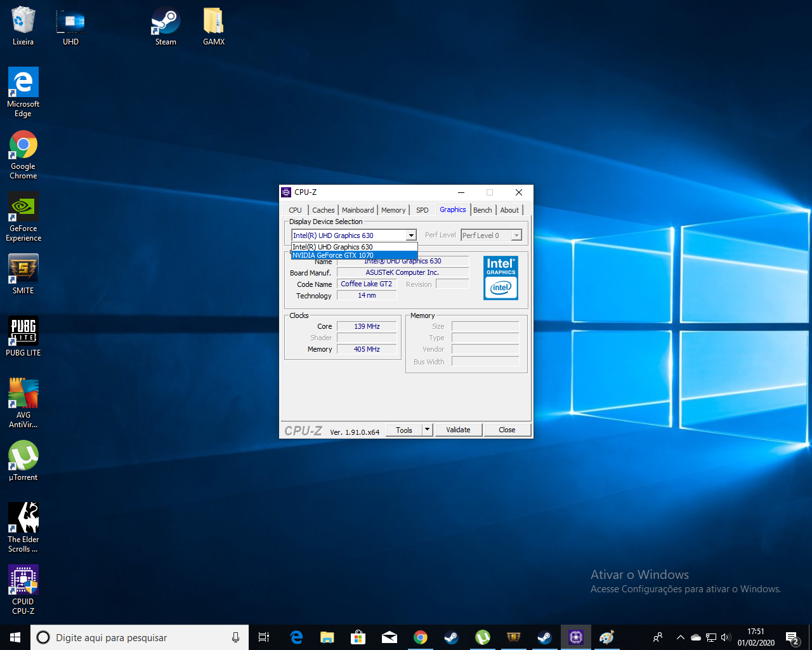Switch to the SPD tab
This screenshot has width=812, height=650.
point(422,210)
